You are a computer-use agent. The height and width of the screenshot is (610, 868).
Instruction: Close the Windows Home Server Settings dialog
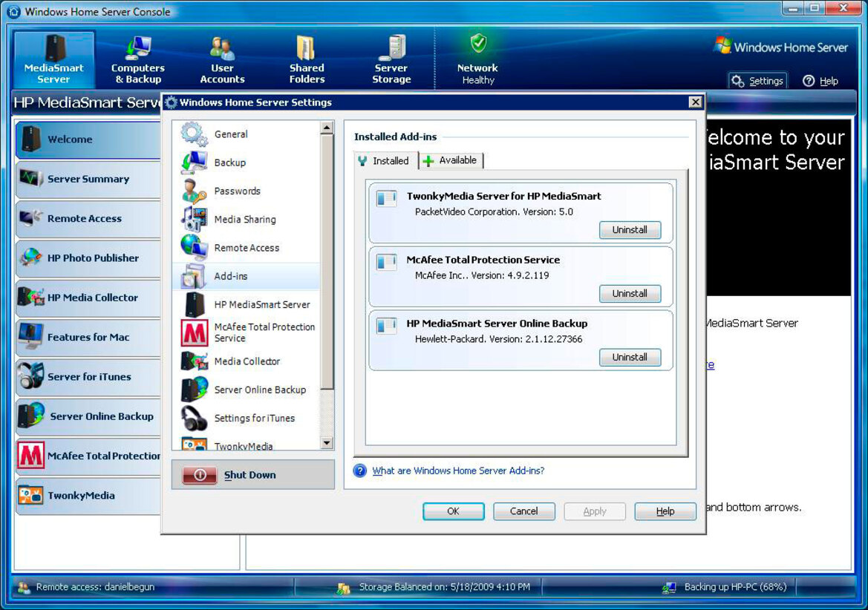695,102
